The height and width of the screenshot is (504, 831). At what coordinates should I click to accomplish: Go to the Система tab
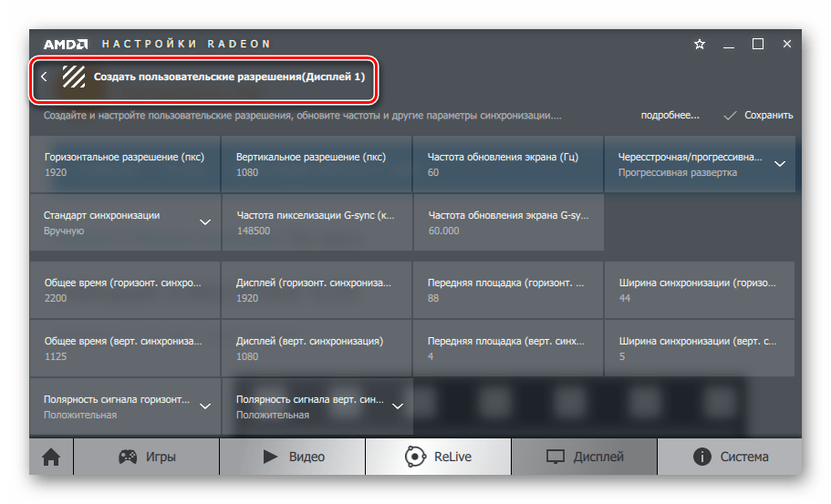tap(730, 457)
